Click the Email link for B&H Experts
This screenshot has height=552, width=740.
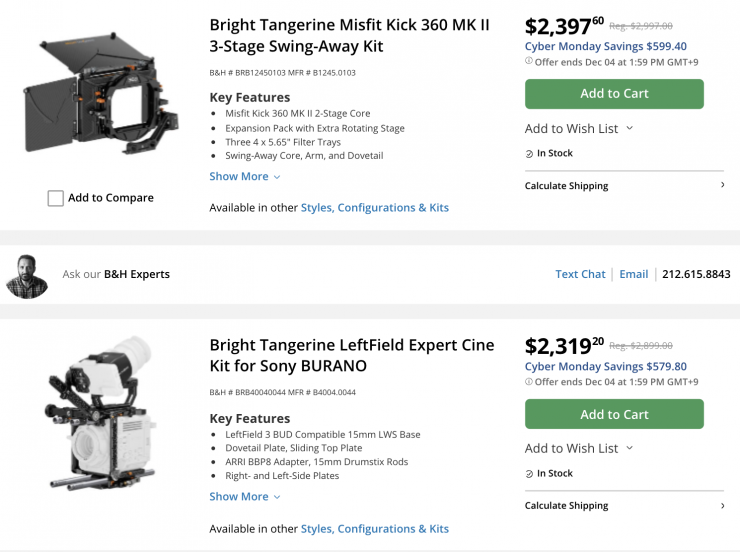(633, 274)
